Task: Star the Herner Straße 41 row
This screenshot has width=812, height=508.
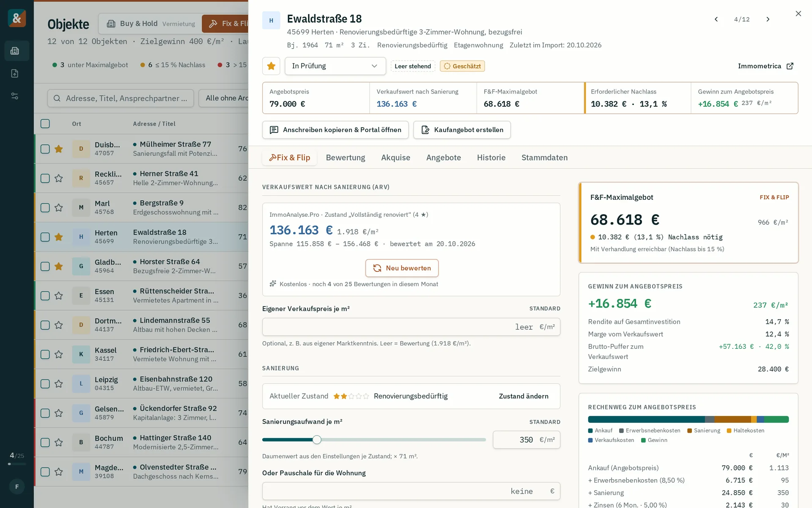Action: pyautogui.click(x=59, y=178)
